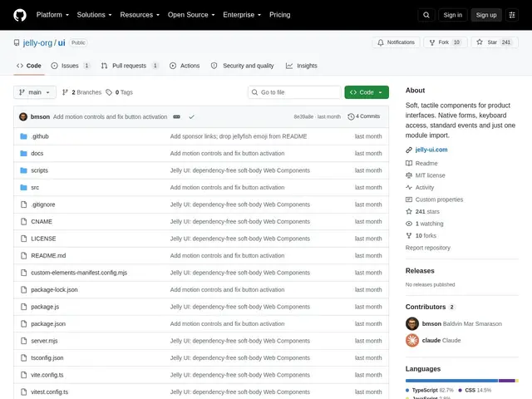Open the Pricing page
Viewport: 532px width, 399px height.
click(x=280, y=15)
